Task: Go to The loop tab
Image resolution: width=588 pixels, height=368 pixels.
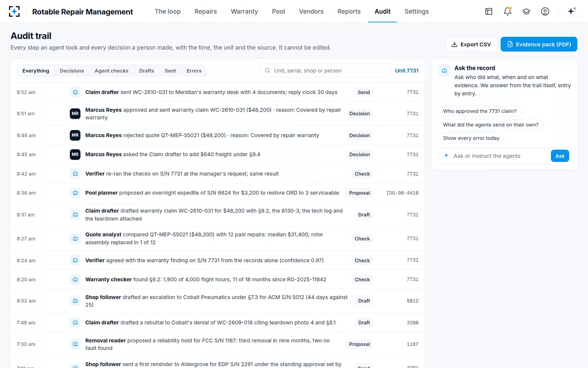Action: pos(167,11)
